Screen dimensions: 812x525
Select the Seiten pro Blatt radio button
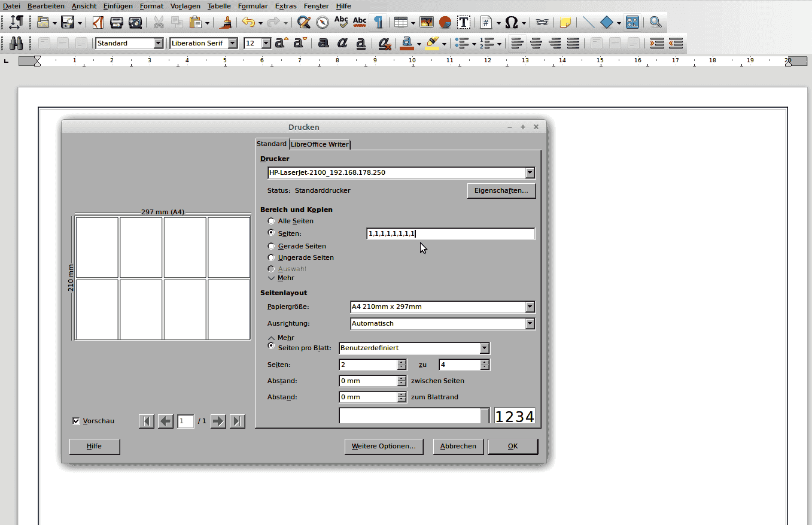[x=272, y=346]
